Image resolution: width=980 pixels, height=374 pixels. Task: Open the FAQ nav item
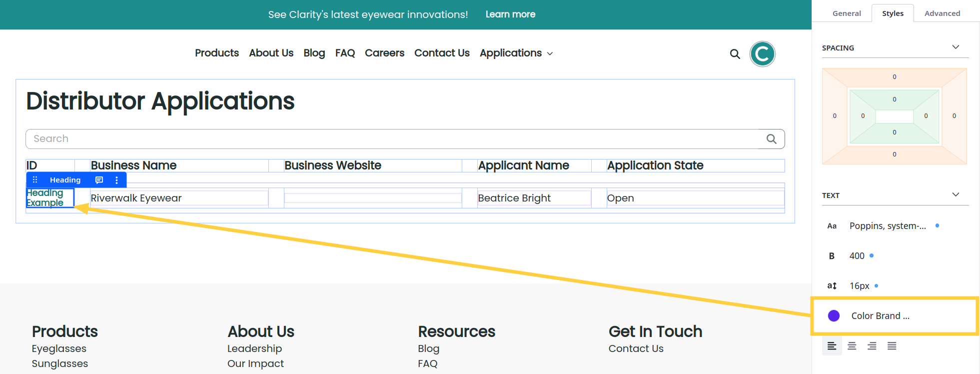(x=345, y=53)
